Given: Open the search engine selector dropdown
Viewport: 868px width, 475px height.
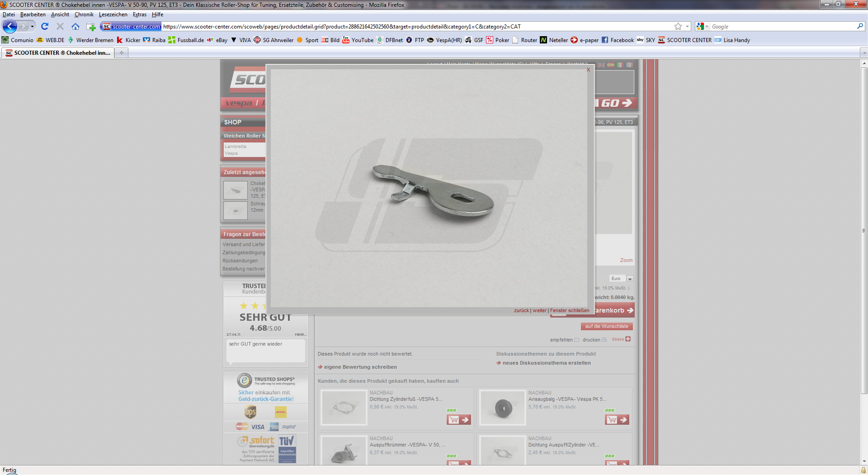Looking at the screenshot, I should point(702,27).
